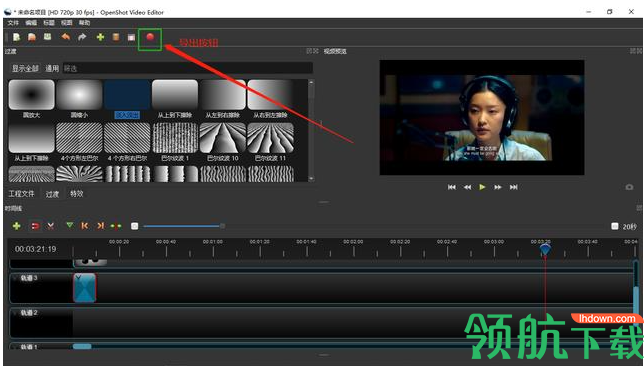Image resolution: width=644 pixels, height=366 pixels.
Task: Switch to the 过渡 bottom tab
Action: (x=52, y=194)
